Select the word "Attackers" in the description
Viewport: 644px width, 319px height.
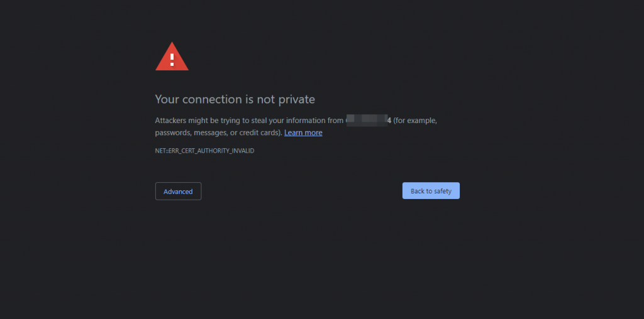pyautogui.click(x=170, y=120)
